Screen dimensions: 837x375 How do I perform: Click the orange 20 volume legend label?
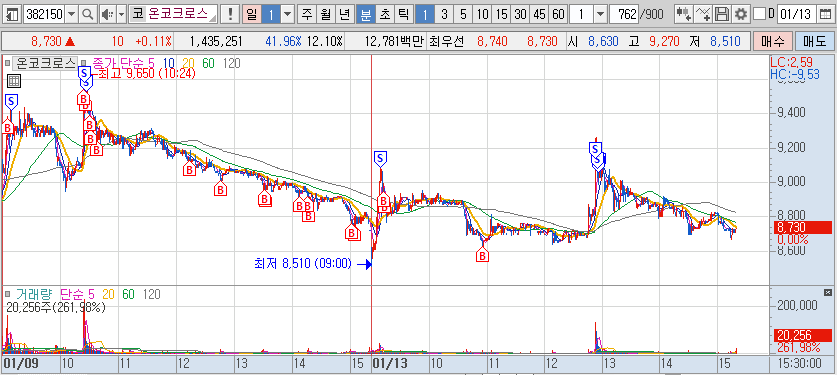(x=108, y=294)
